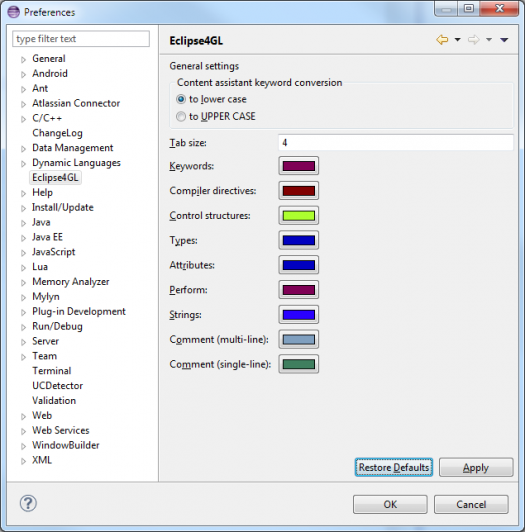Expand the Run/Debug tree node arrow
Viewport: 525px width, 532px height.
click(23, 327)
